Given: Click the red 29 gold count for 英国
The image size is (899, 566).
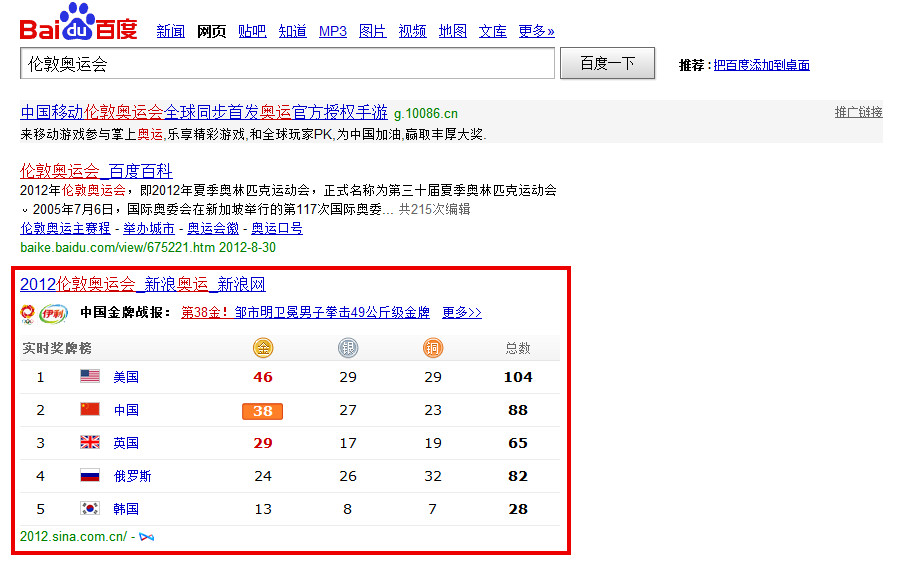Looking at the screenshot, I should click(x=263, y=443).
